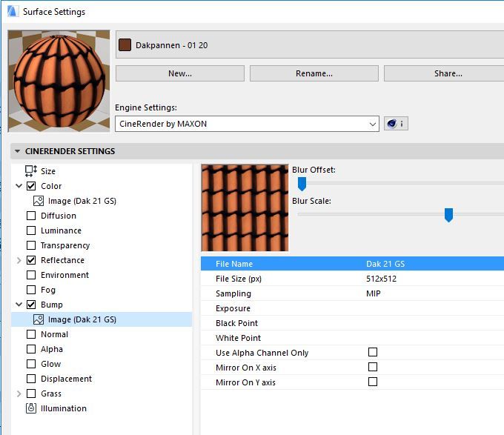Viewport: 504px width, 435px height.
Task: Enable the Transparency channel checkbox
Action: click(x=31, y=245)
